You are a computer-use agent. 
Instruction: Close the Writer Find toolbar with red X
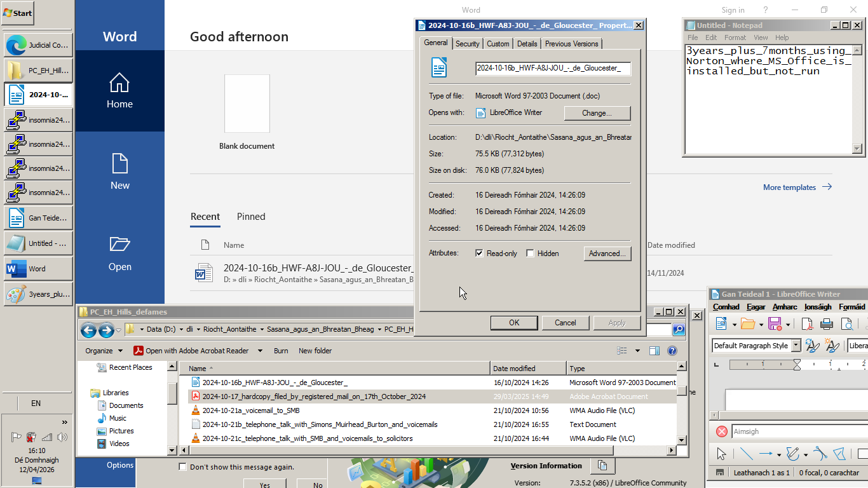[722, 431]
